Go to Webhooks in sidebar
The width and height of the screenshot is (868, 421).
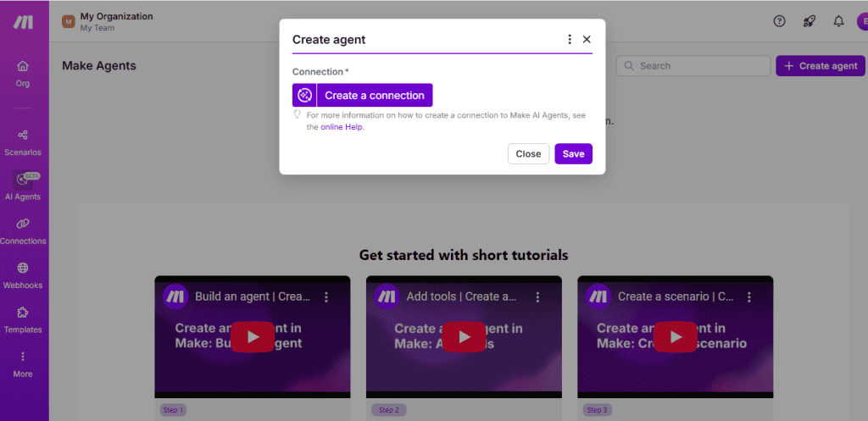[23, 269]
